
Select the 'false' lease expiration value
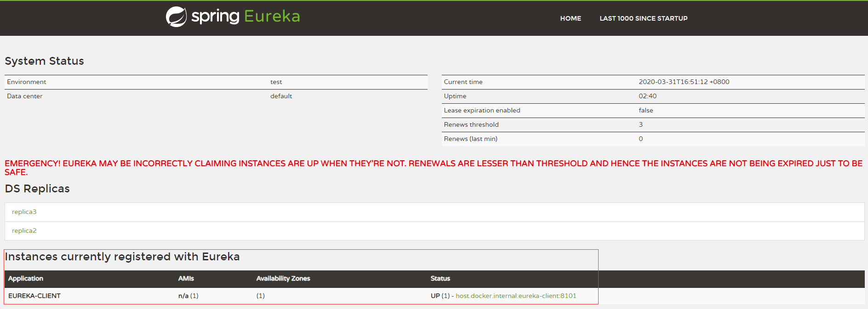coord(646,110)
